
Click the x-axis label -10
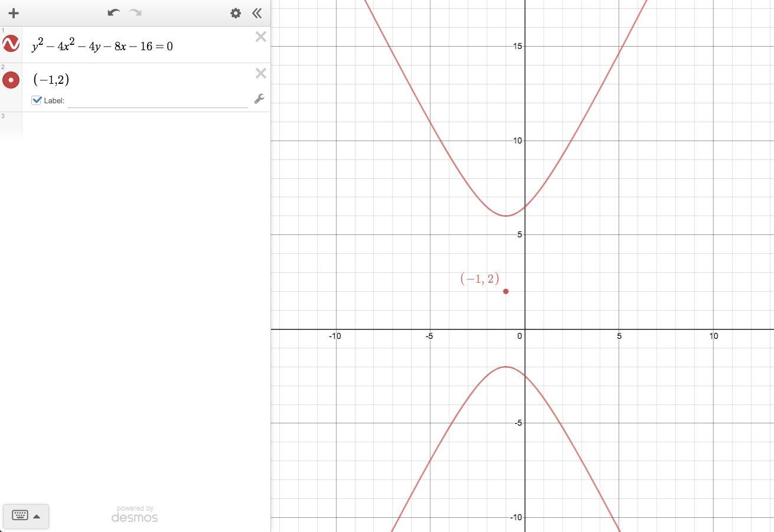pos(335,336)
